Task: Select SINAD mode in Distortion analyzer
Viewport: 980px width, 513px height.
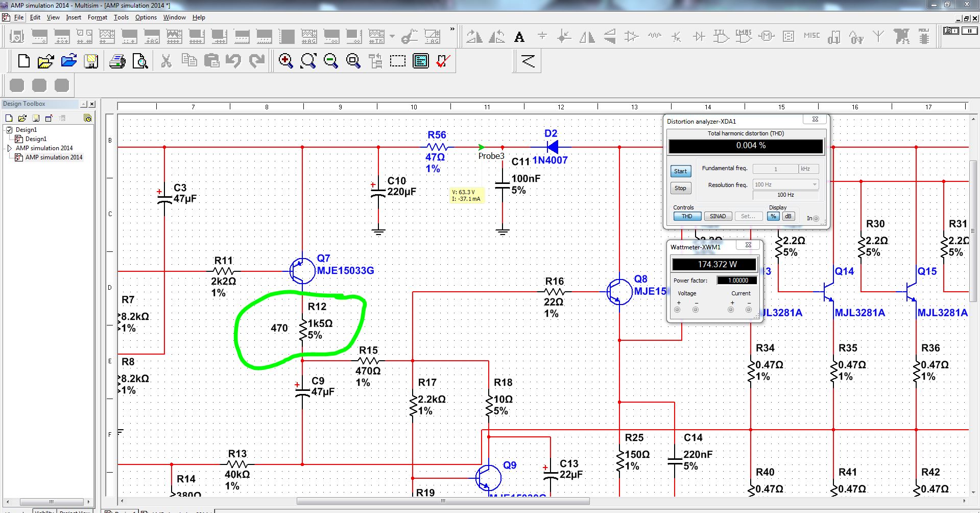Action: (x=718, y=216)
